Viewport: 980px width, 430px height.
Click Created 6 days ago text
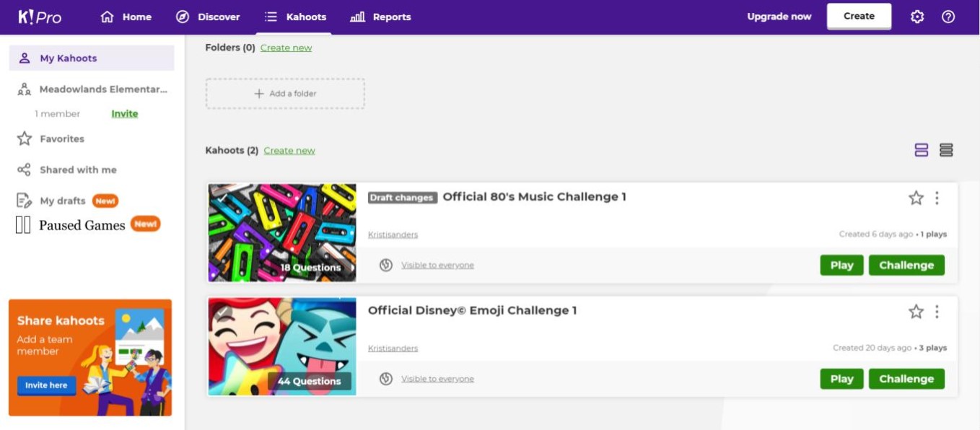pyautogui.click(x=875, y=234)
